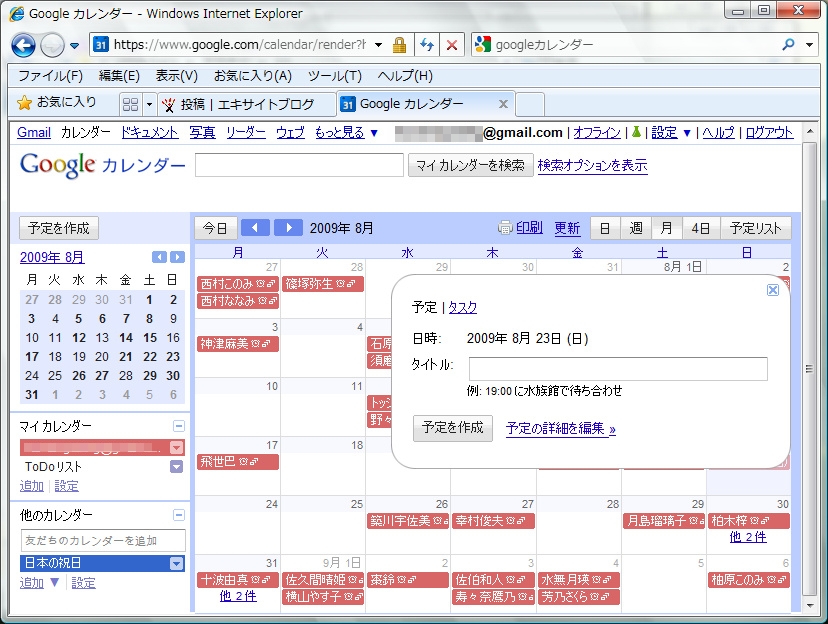Click mini calendar next month arrow
The height and width of the screenshot is (624, 828).
[x=177, y=257]
